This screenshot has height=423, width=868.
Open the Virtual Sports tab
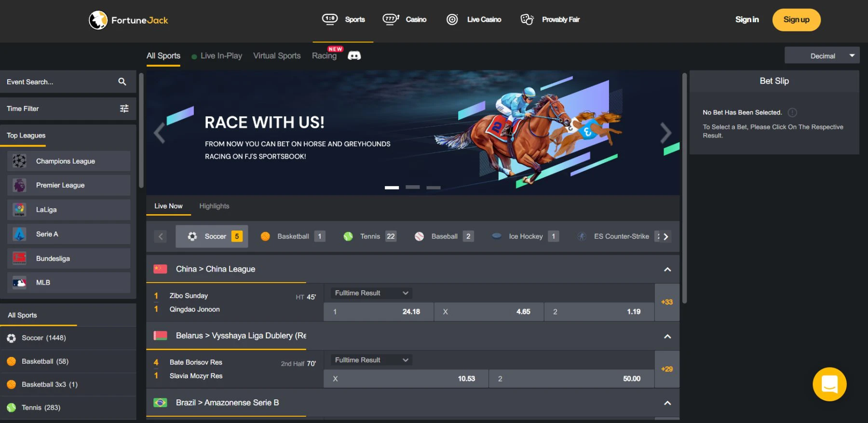click(x=277, y=55)
